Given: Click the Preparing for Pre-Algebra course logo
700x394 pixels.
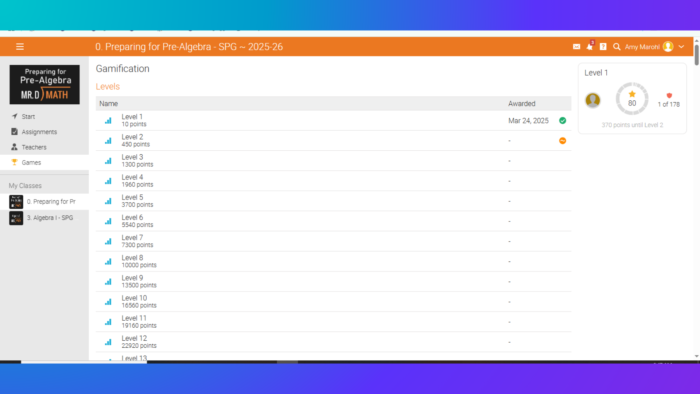Looking at the screenshot, I should [45, 84].
